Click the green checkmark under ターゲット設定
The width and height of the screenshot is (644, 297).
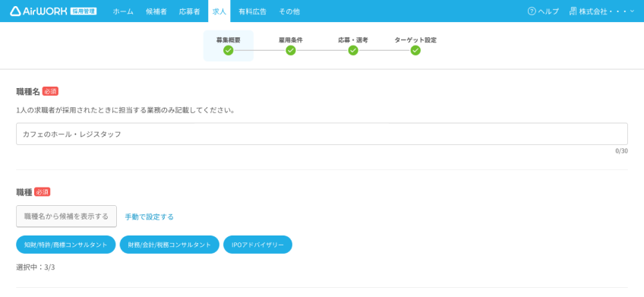click(415, 51)
